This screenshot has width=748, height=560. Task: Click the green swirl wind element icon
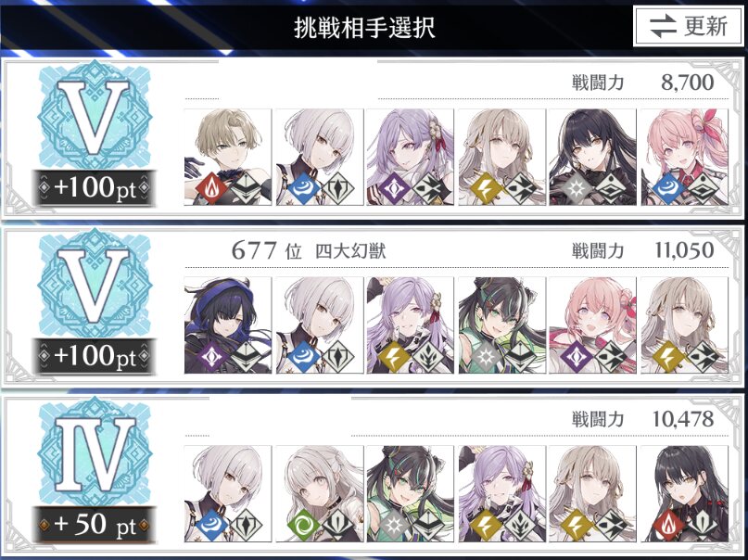pos(303,525)
